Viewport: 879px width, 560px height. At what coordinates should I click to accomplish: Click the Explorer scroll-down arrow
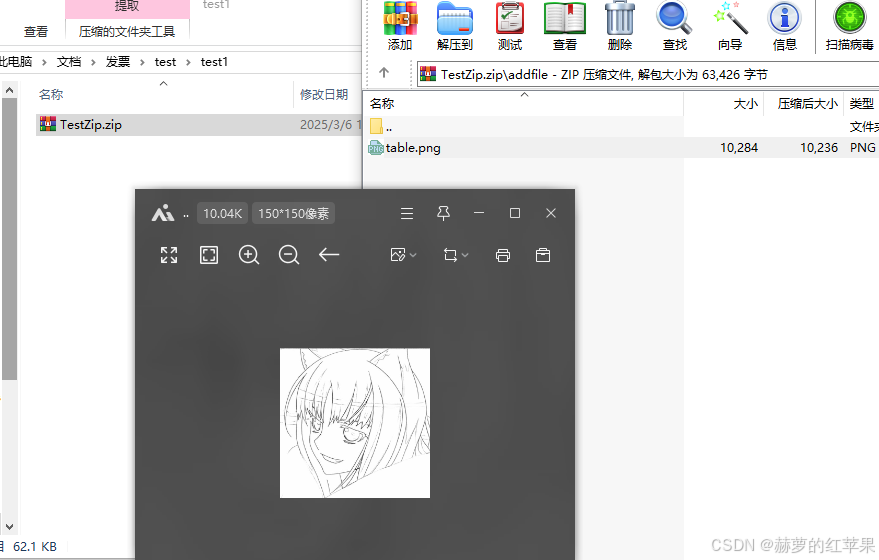[x=9, y=527]
